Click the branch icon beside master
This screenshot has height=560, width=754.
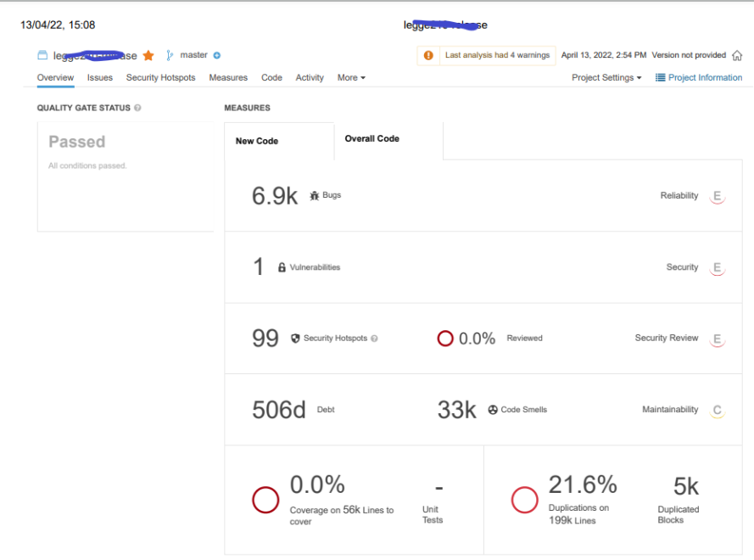(170, 55)
